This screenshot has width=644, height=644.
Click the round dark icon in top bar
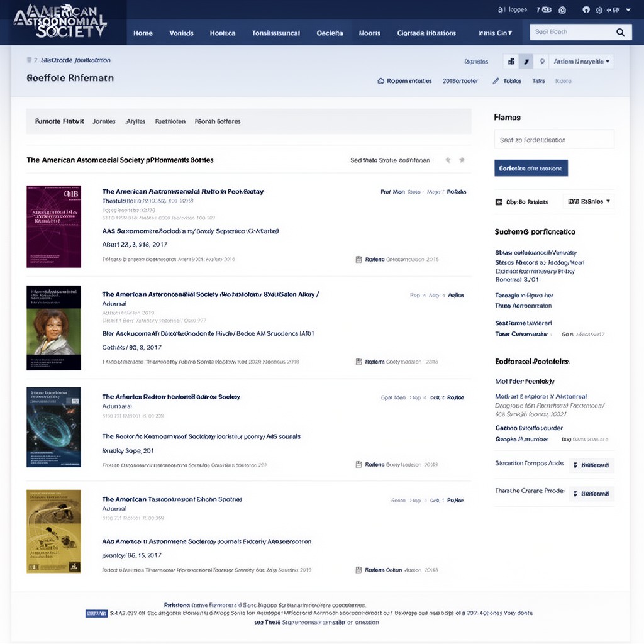point(586,9)
